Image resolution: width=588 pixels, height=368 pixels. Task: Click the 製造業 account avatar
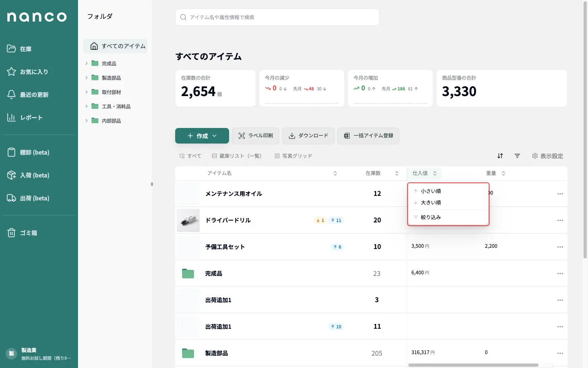pyautogui.click(x=11, y=354)
